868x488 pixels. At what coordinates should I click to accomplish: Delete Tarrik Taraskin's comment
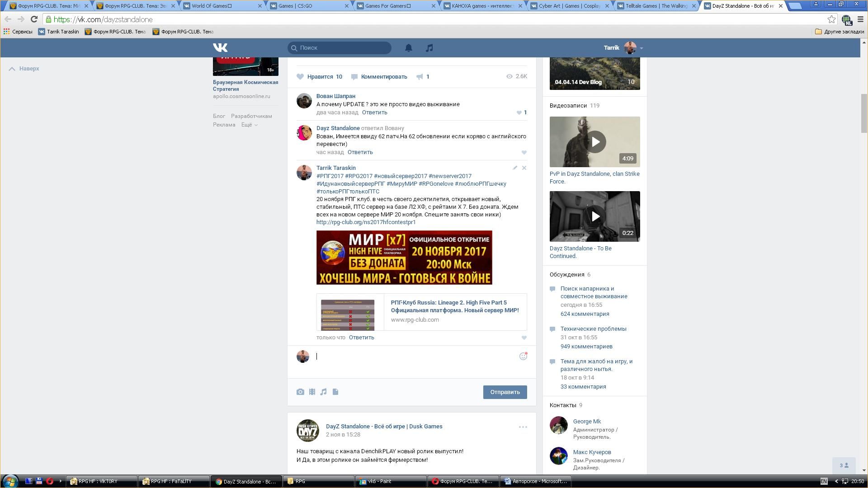coord(524,168)
